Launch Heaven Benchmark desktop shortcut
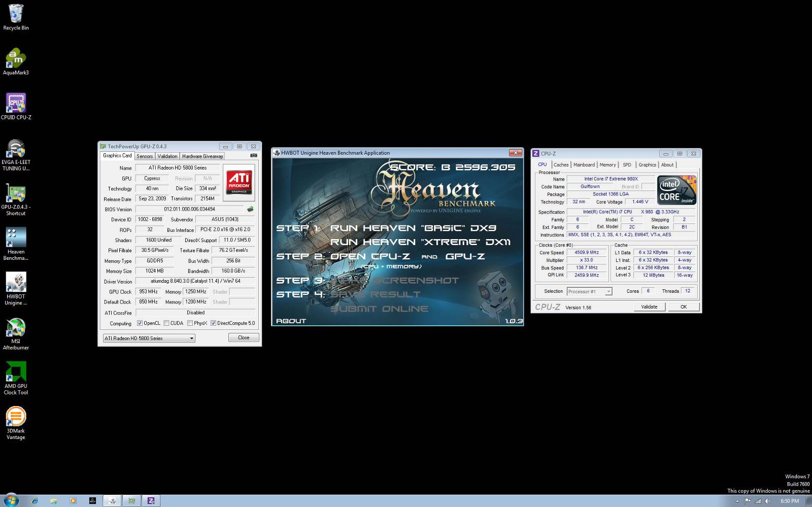 tap(16, 244)
